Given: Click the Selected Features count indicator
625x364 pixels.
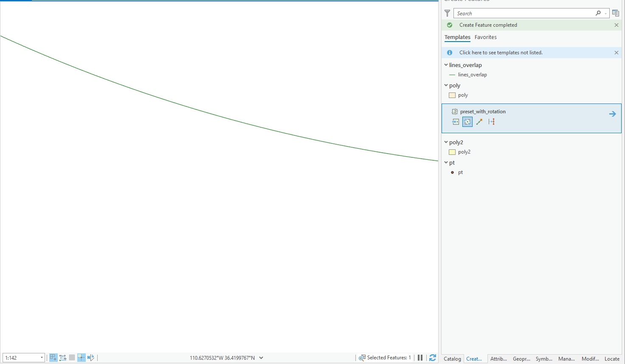Looking at the screenshot, I should [x=385, y=358].
